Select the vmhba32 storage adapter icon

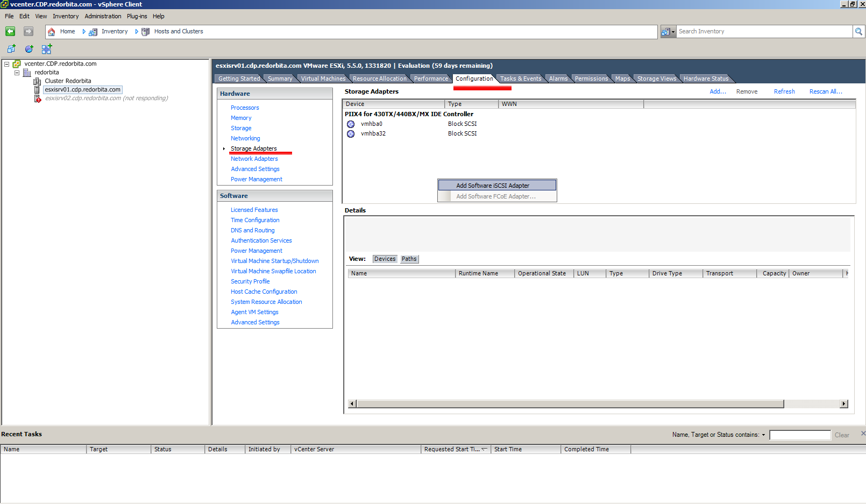351,134
